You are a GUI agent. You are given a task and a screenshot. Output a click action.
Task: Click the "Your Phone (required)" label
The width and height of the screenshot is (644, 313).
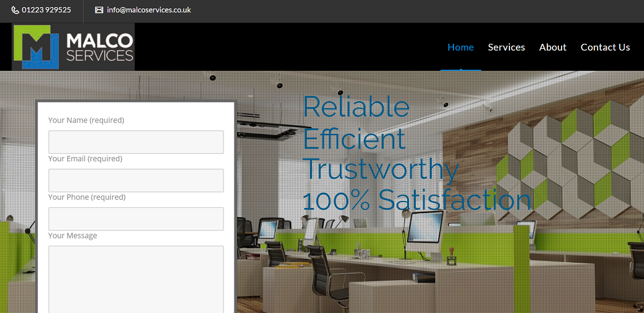tap(87, 197)
